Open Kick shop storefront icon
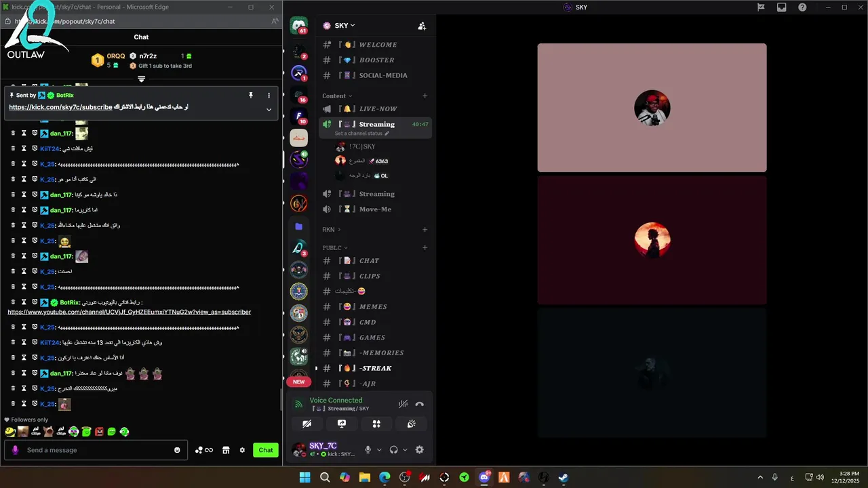The width and height of the screenshot is (868, 488). click(226, 450)
